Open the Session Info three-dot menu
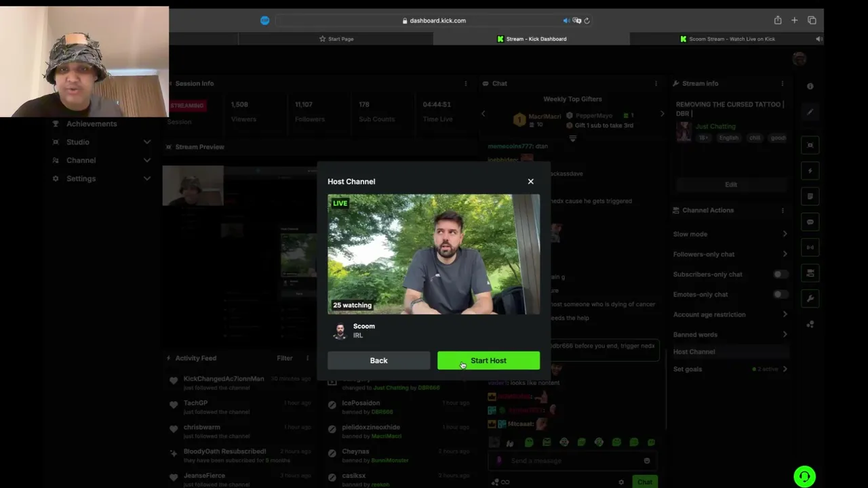The image size is (868, 488). 465,83
